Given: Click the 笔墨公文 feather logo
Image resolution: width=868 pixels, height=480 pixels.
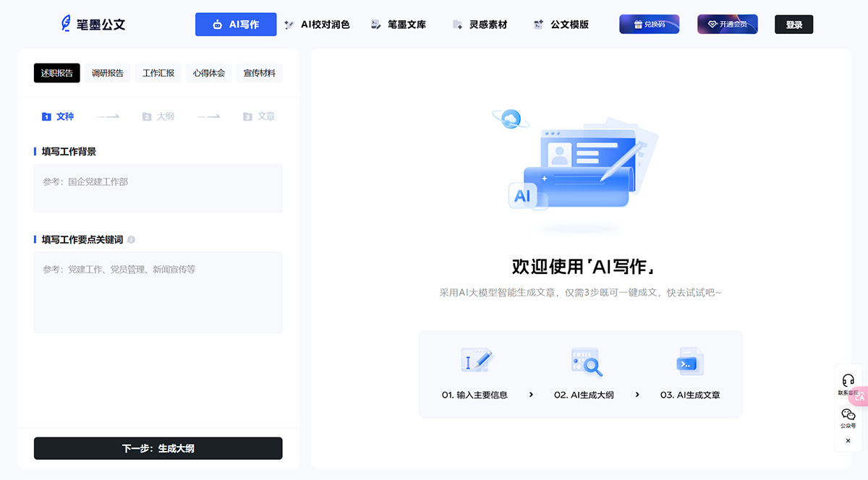Looking at the screenshot, I should (x=67, y=23).
